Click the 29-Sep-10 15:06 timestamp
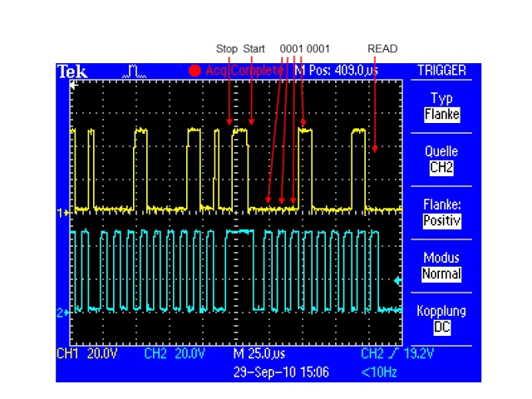The width and height of the screenshot is (532, 399). (281, 372)
